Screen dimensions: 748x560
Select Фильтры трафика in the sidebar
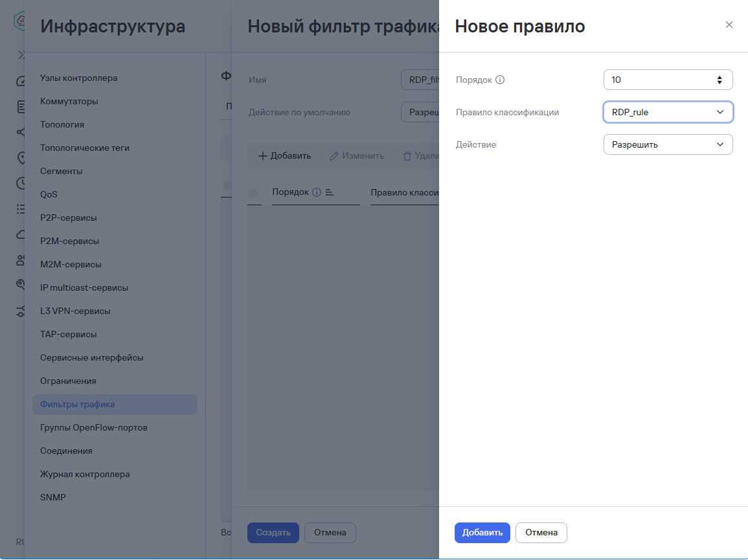(115, 405)
